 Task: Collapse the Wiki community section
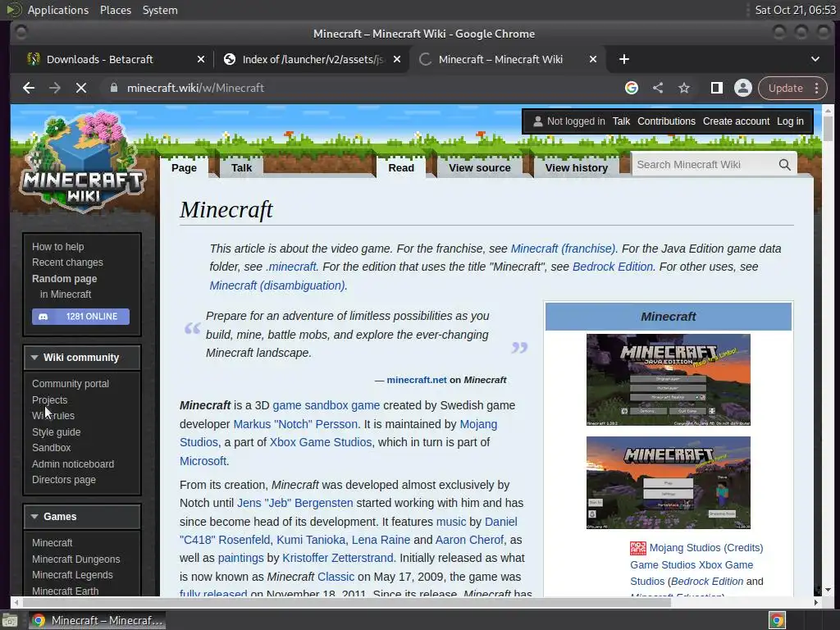tap(82, 358)
